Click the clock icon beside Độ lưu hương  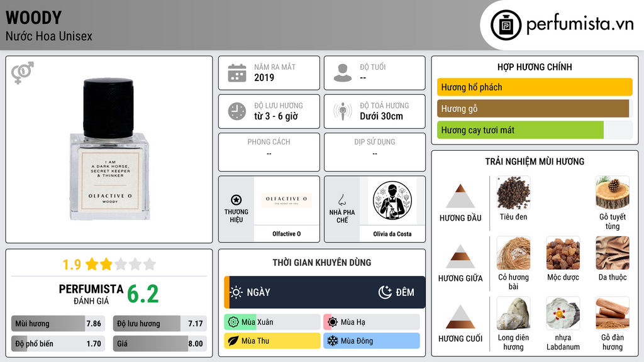237,111
